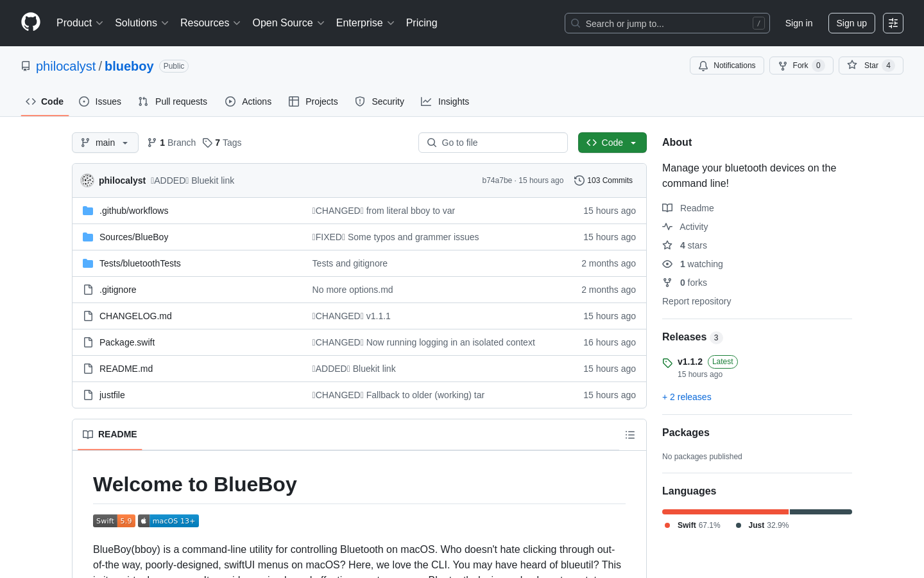Click the philocalyst avatar in commit row

(87, 180)
